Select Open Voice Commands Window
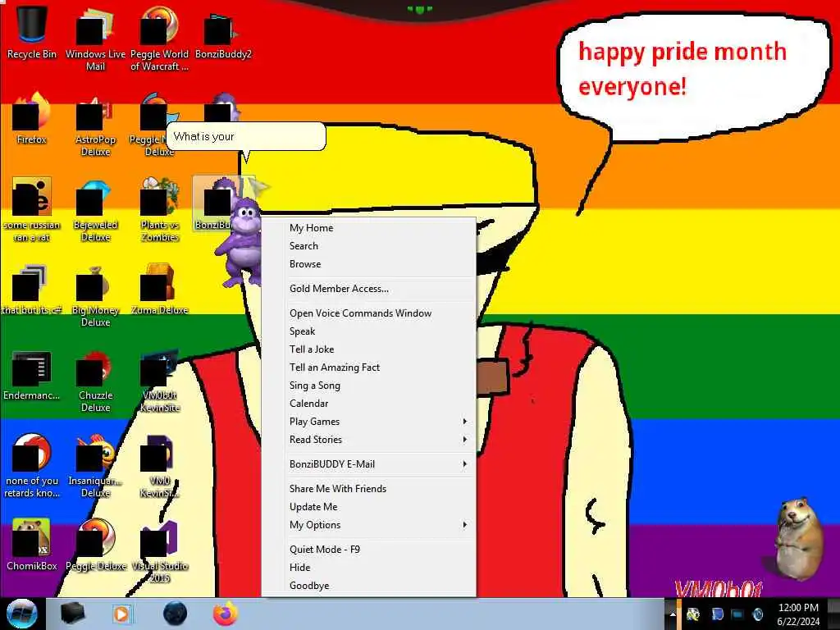This screenshot has height=630, width=840. click(x=378, y=313)
